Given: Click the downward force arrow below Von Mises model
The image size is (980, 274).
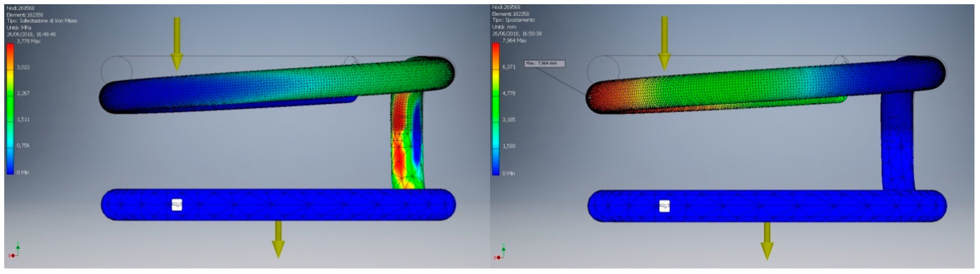Looking at the screenshot, I should tap(278, 240).
